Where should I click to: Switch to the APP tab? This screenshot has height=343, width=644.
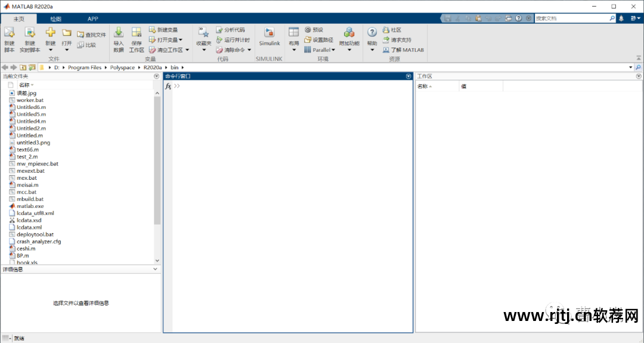[x=93, y=19]
